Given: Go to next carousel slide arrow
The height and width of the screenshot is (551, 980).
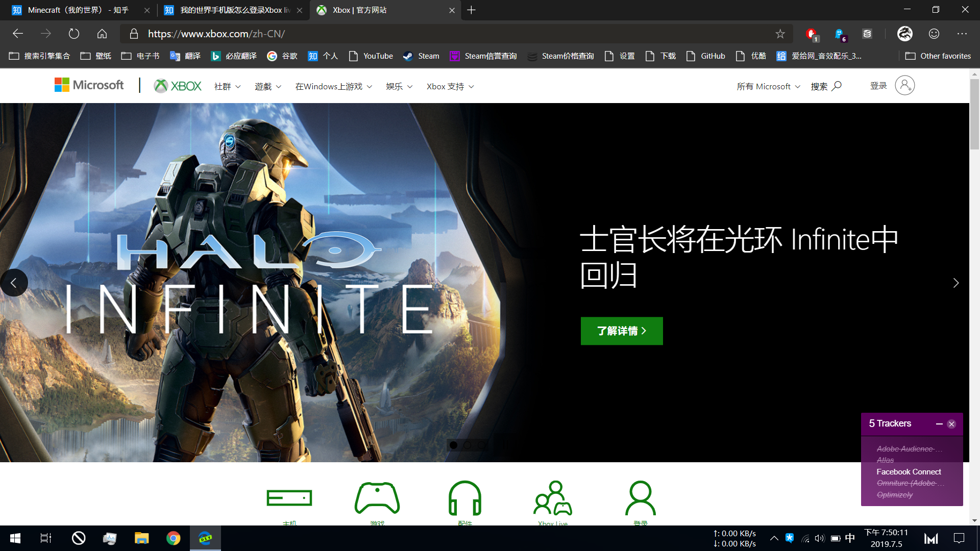Looking at the screenshot, I should 955,283.
